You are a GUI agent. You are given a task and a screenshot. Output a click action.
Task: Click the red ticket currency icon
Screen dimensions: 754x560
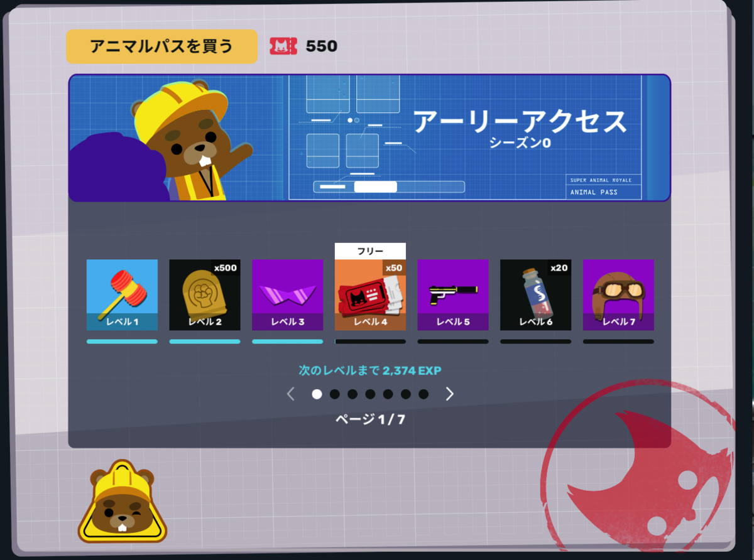coord(283,46)
